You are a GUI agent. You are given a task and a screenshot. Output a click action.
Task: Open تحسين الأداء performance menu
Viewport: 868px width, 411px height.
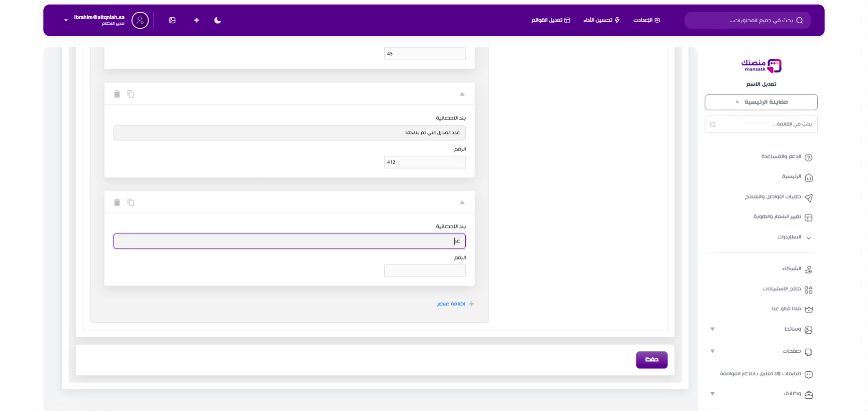click(601, 20)
